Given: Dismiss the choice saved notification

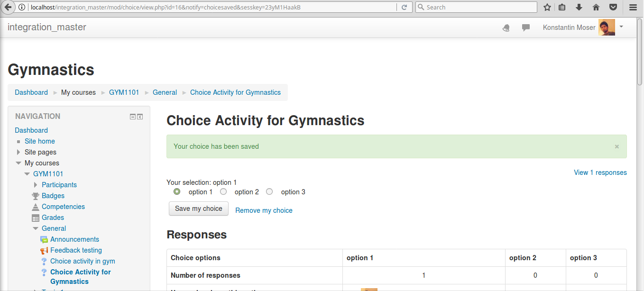Looking at the screenshot, I should click(617, 146).
